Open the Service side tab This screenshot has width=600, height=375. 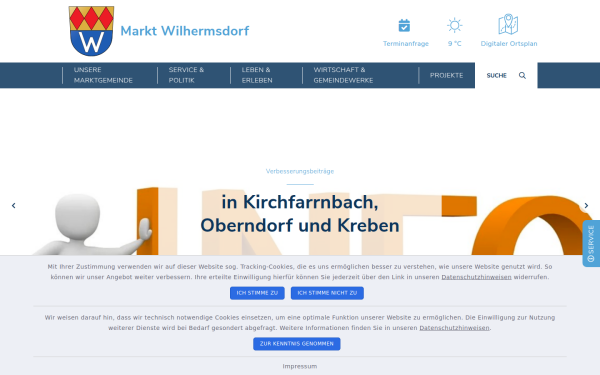pos(591,243)
